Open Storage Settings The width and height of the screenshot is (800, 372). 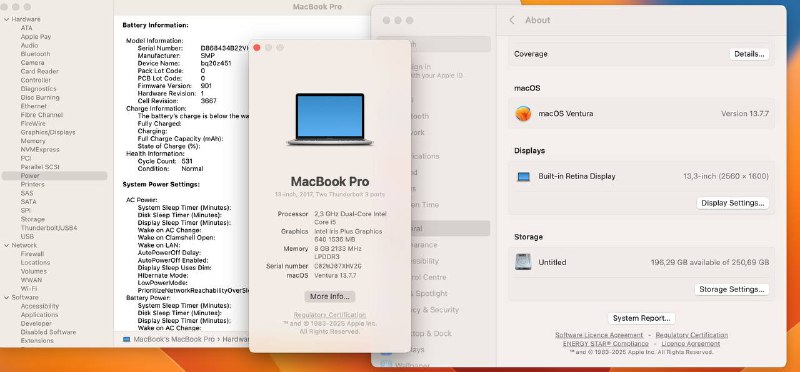(x=732, y=289)
